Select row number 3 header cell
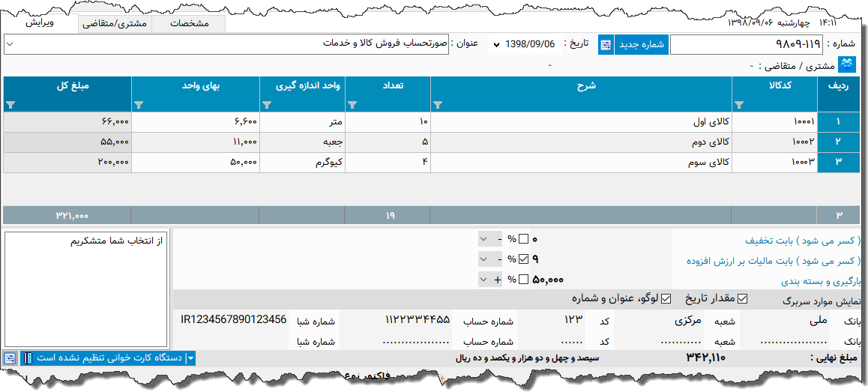868x392 pixels. [x=840, y=162]
